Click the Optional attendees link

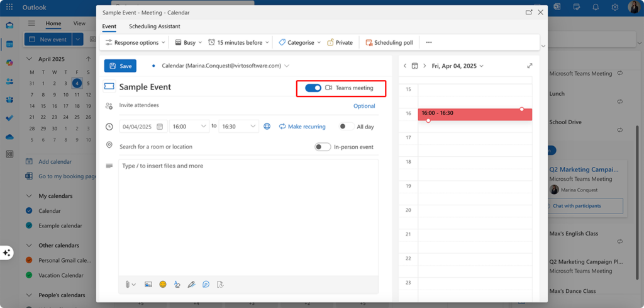pos(364,106)
